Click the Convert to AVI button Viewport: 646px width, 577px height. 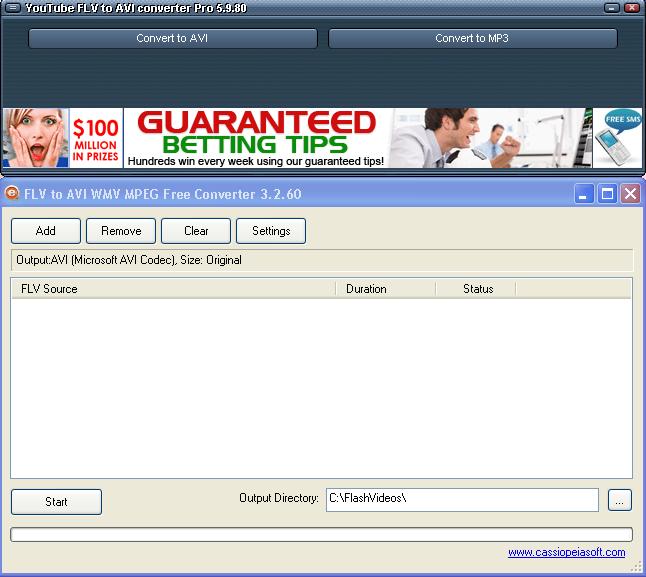(173, 38)
